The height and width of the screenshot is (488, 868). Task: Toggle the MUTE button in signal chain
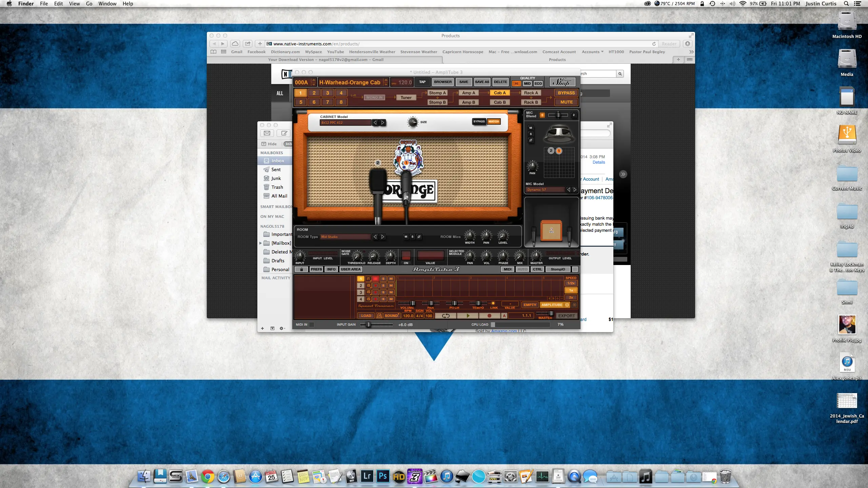tap(566, 102)
